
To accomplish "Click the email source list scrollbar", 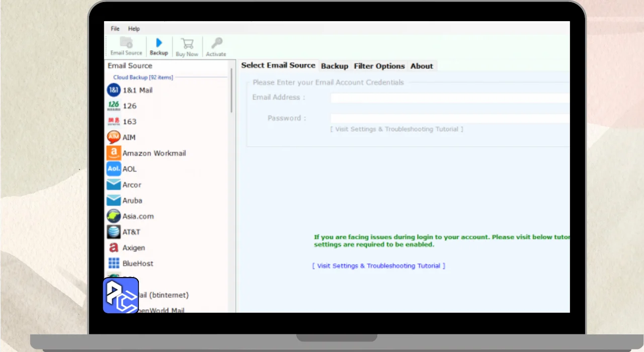I will [x=232, y=91].
